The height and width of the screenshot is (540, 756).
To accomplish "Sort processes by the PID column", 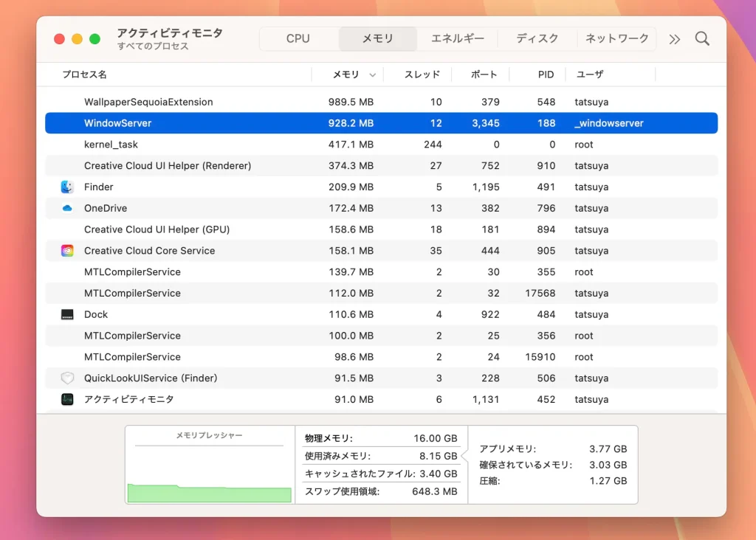I will [x=545, y=75].
